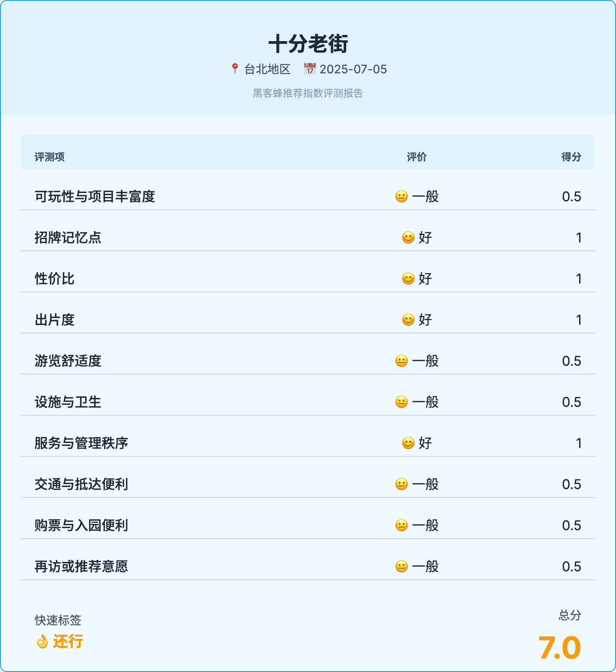Click the neutral face in 设施与卫生 row

click(402, 402)
